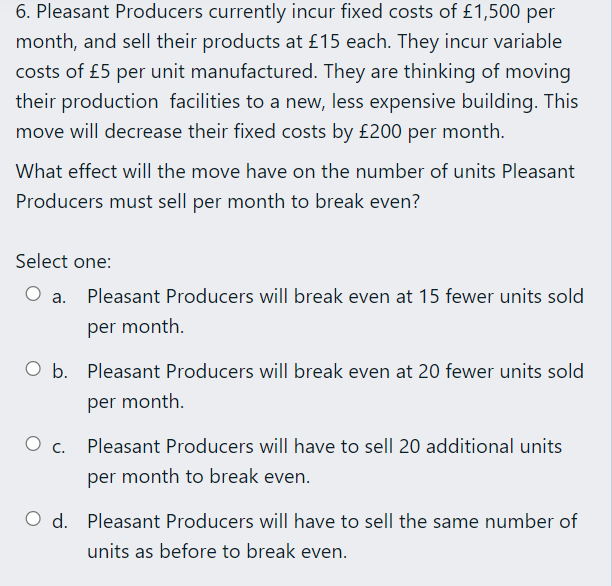Select the radio button for option b
Screen dimensions: 612x586
(33, 371)
